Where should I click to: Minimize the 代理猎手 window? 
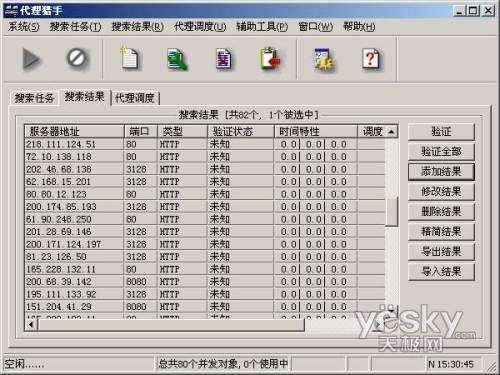click(460, 11)
